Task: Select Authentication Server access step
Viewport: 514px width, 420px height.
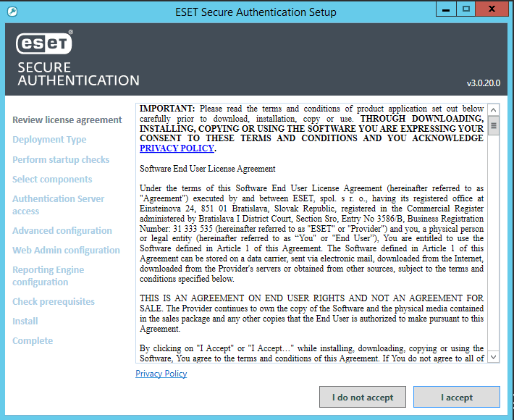Action: tap(59, 205)
